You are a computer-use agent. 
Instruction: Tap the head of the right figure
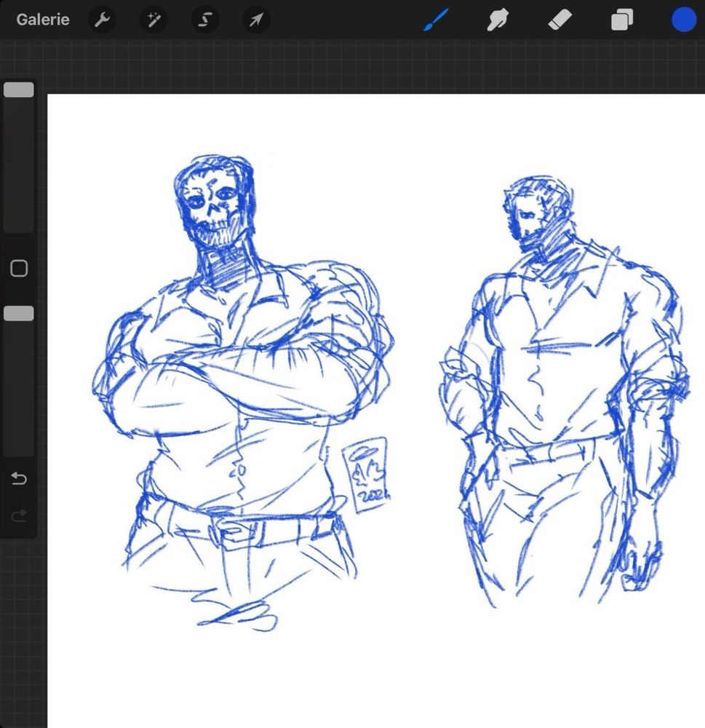pyautogui.click(x=535, y=211)
